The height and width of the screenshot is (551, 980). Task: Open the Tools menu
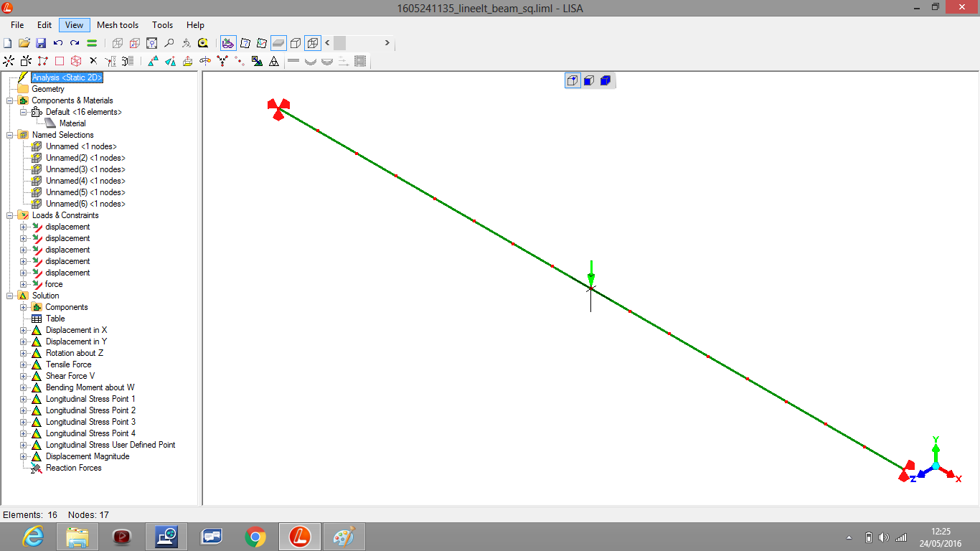pyautogui.click(x=162, y=25)
